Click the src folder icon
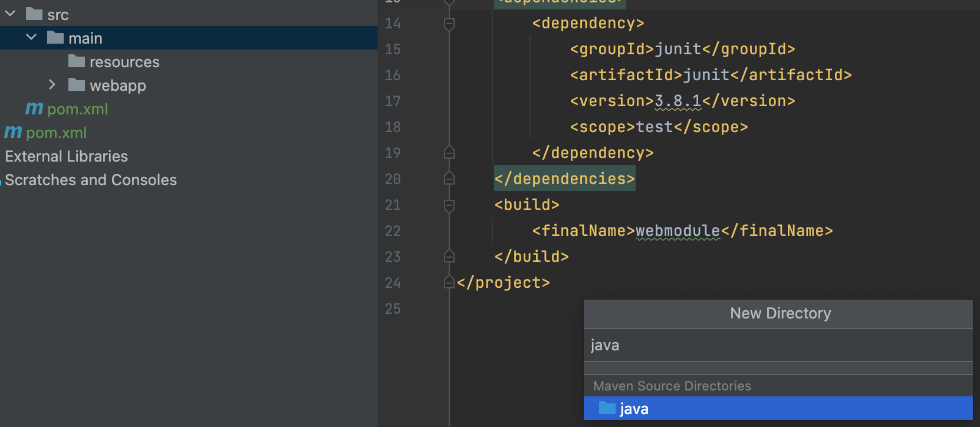This screenshot has height=427, width=980. pyautogui.click(x=34, y=14)
